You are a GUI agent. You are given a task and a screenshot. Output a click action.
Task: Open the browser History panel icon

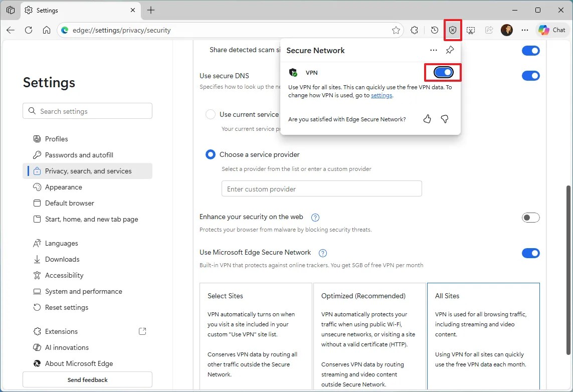click(x=434, y=30)
